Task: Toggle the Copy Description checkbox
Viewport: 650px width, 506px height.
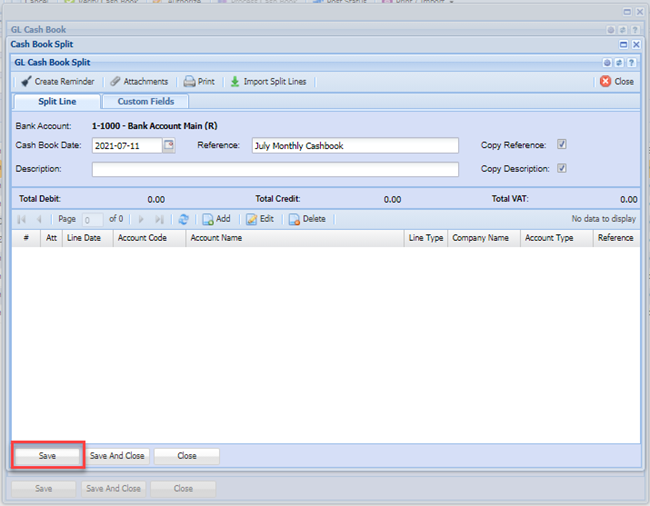Action: [x=562, y=168]
